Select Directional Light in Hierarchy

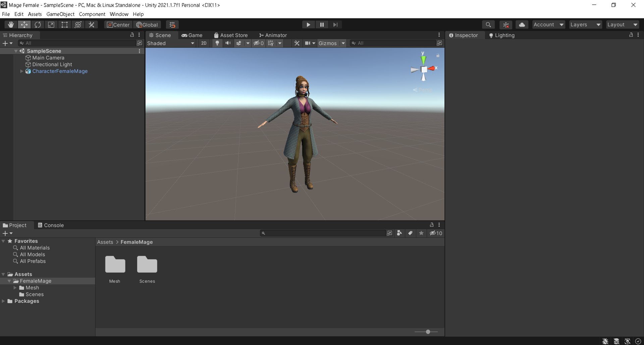point(52,64)
